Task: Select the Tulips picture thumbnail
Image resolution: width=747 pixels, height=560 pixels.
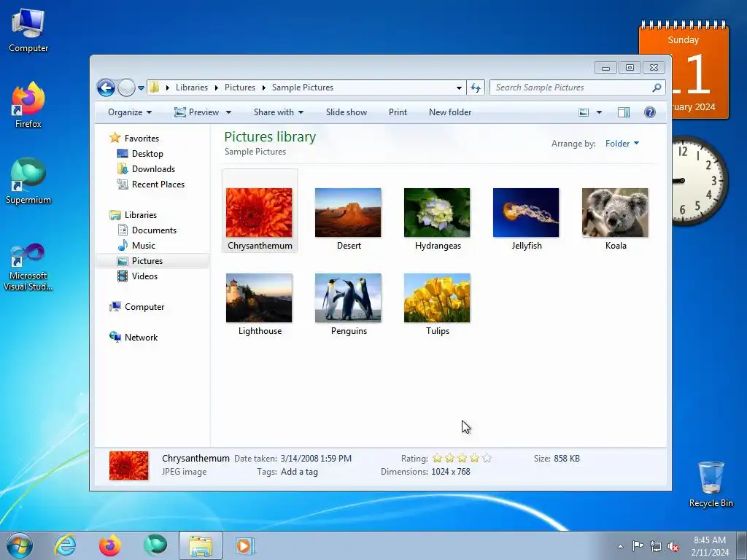Action: [437, 298]
